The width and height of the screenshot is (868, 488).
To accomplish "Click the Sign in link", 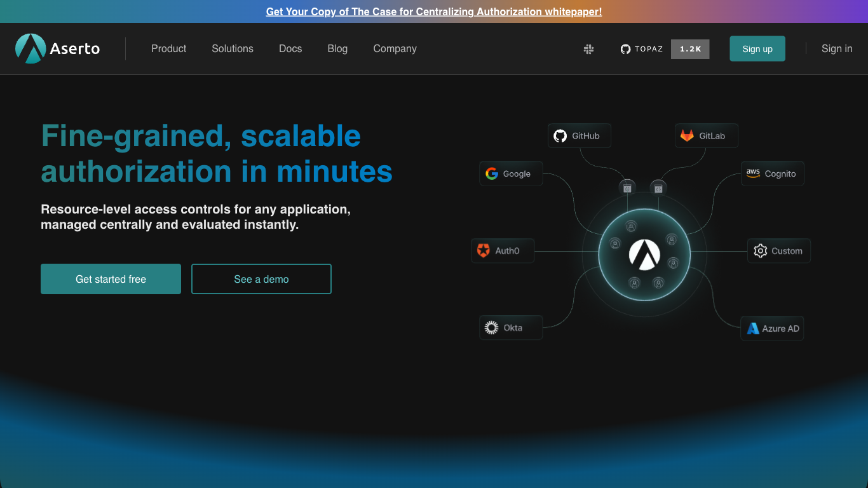I will click(x=837, y=49).
